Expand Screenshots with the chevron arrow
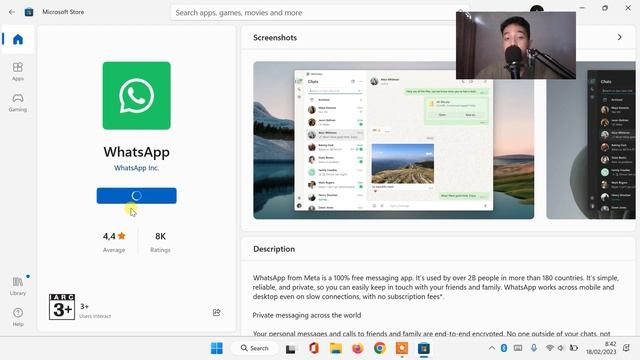The width and height of the screenshot is (640, 360). (620, 37)
